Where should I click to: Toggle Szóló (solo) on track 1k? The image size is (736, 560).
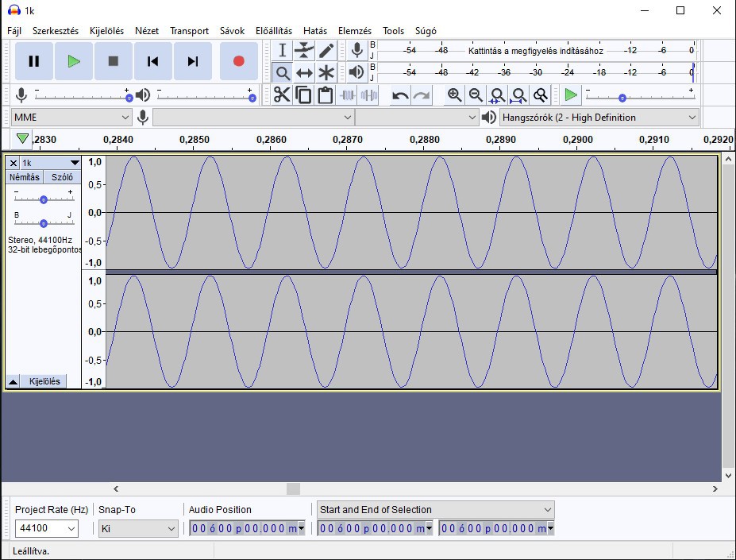tap(62, 177)
